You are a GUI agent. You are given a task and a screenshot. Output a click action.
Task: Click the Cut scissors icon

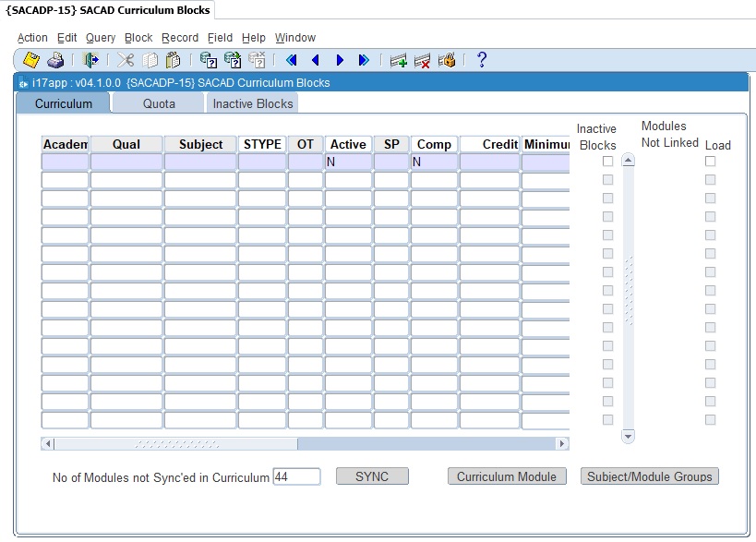pyautogui.click(x=126, y=60)
